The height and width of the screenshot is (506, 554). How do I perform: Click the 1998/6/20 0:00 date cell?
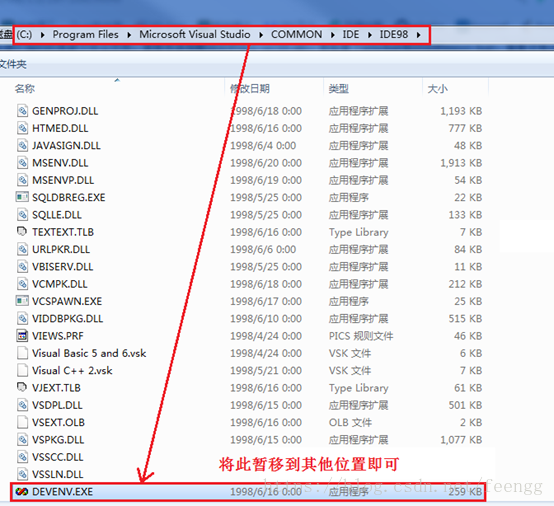pyautogui.click(x=266, y=163)
